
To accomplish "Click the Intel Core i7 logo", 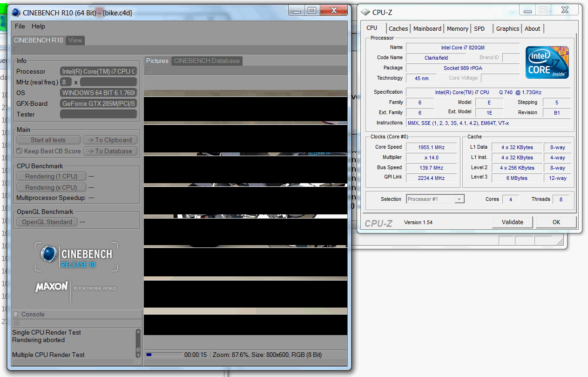I will pos(547,62).
